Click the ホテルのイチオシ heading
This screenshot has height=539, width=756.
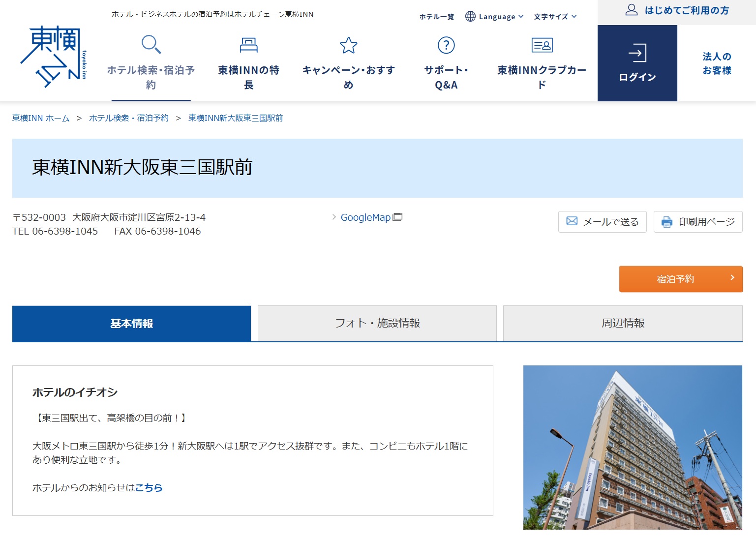pyautogui.click(x=75, y=392)
